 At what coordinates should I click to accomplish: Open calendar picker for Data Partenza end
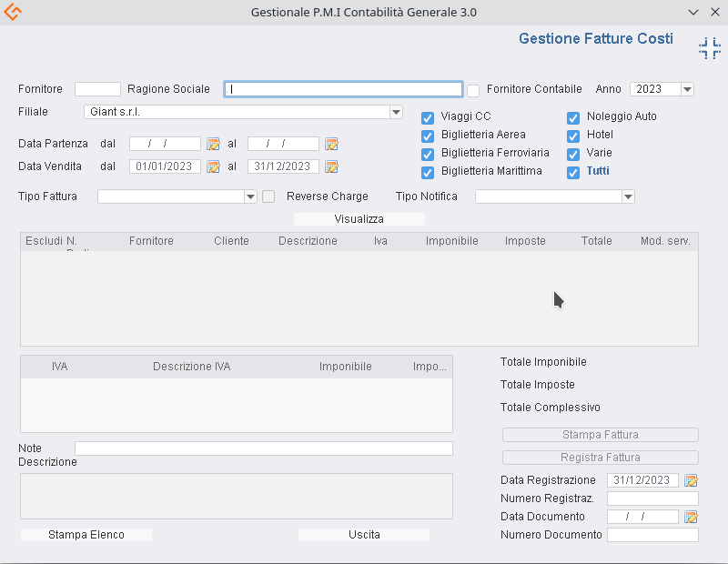(331, 144)
